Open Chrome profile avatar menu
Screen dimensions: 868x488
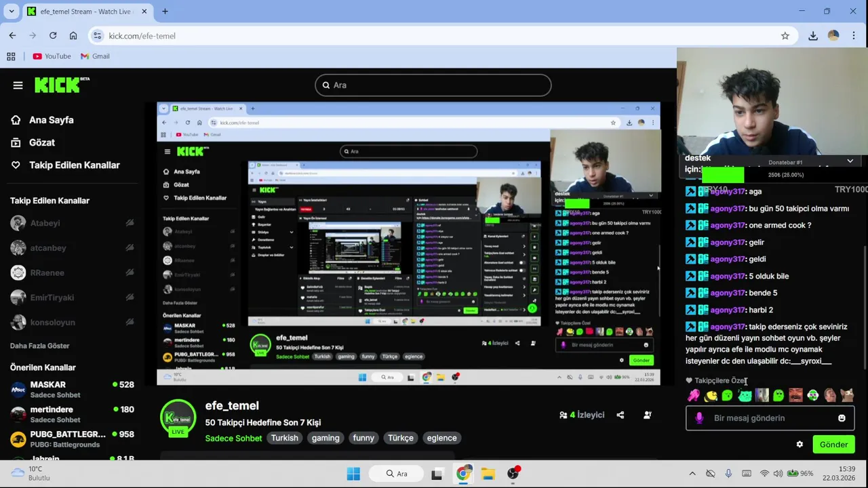(833, 36)
